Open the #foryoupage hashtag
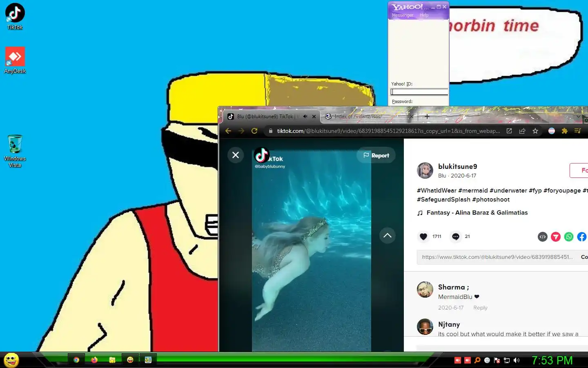Viewport: 588px width, 368px height. tap(562, 191)
